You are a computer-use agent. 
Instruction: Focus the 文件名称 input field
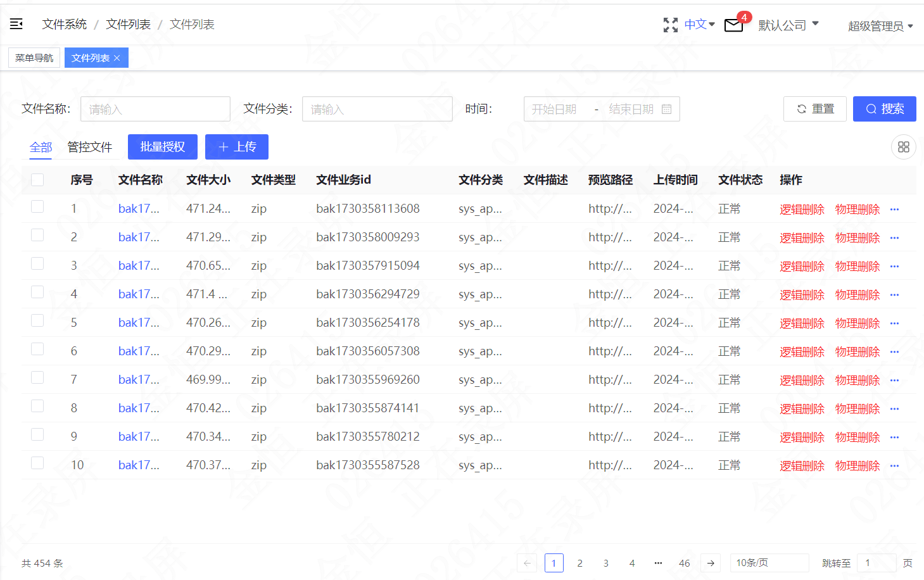click(155, 109)
